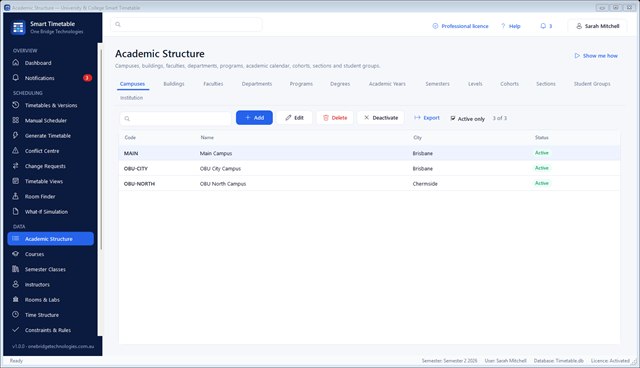Click the Manual Scheduler grid icon

coord(16,120)
